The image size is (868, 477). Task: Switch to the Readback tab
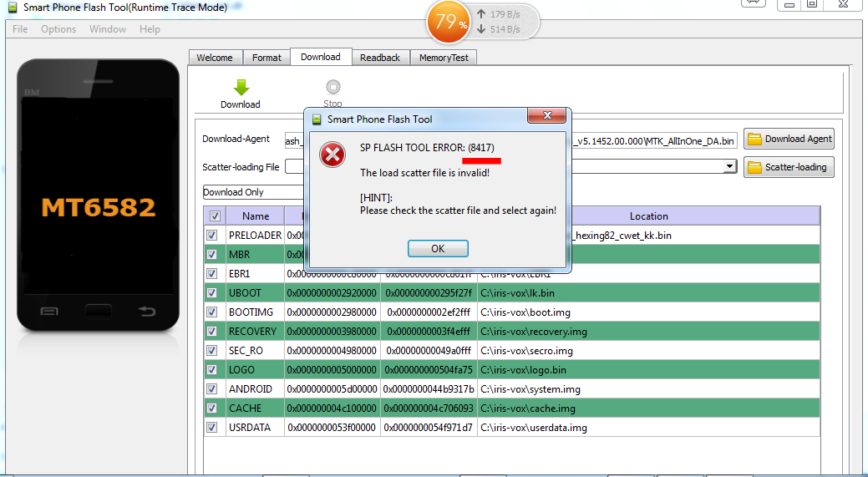tap(380, 58)
